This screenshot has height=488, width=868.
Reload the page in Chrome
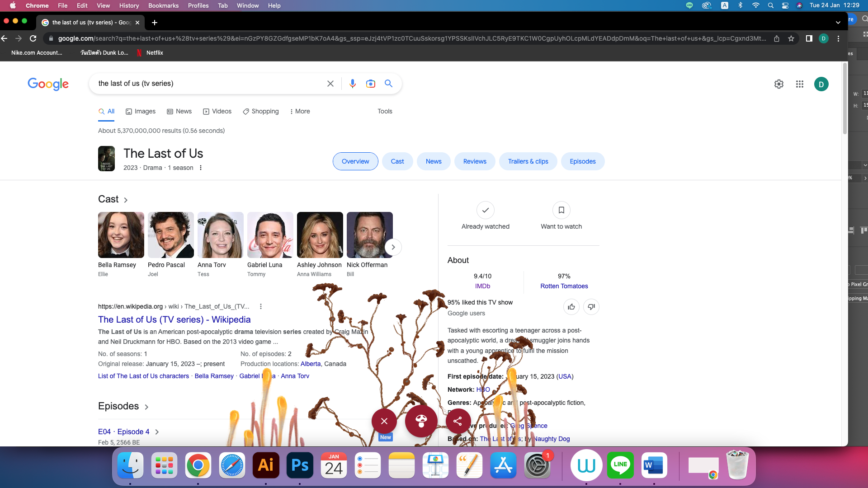[x=33, y=38]
